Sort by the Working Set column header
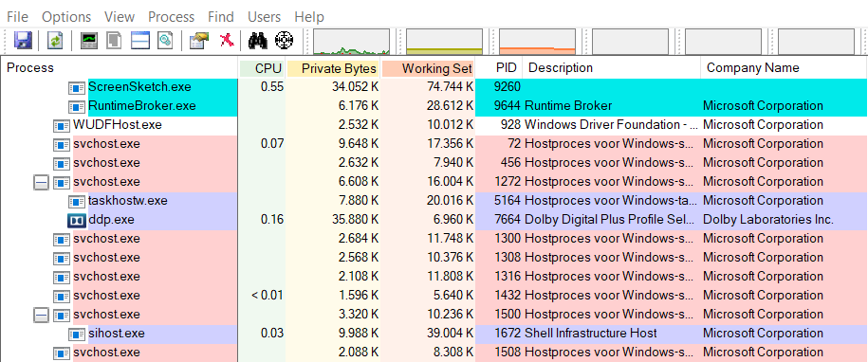Image resolution: width=868 pixels, height=362 pixels. (429, 68)
